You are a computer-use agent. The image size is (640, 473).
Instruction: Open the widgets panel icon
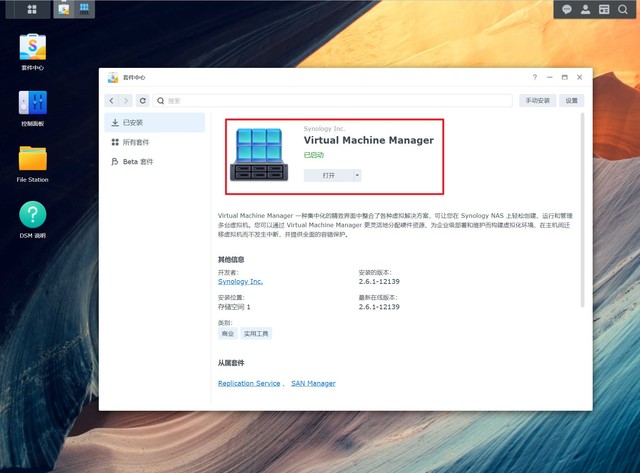click(604, 9)
